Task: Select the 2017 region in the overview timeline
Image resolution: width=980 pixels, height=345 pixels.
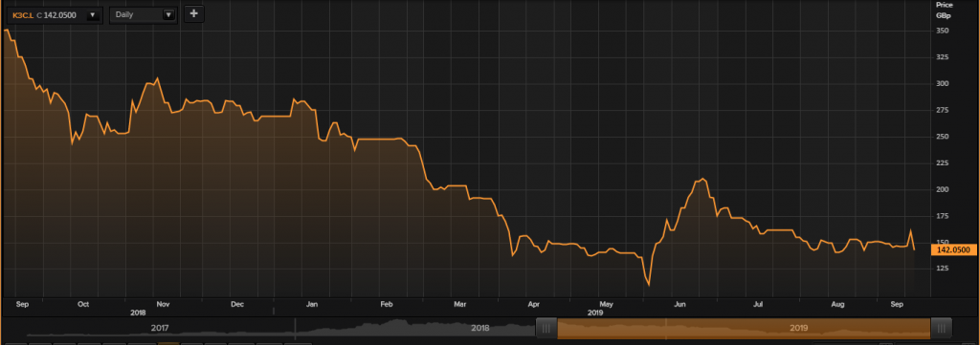Action: [160, 328]
